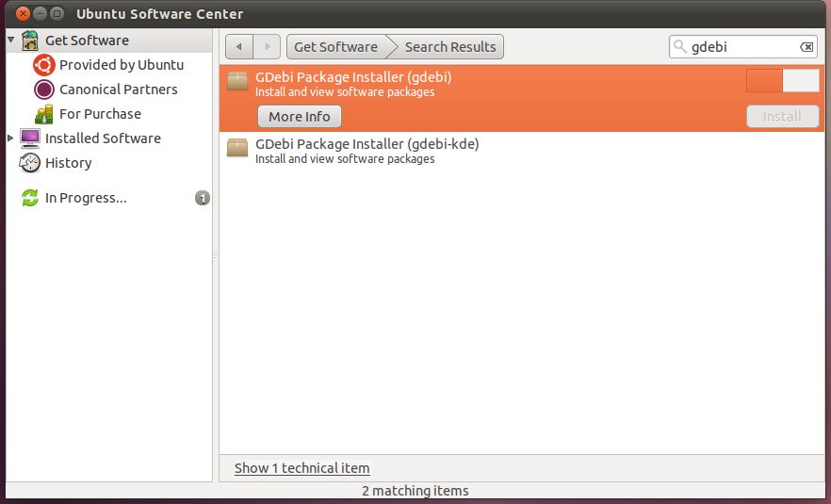
Task: Open More Info for the gdebi package
Action: (x=300, y=117)
